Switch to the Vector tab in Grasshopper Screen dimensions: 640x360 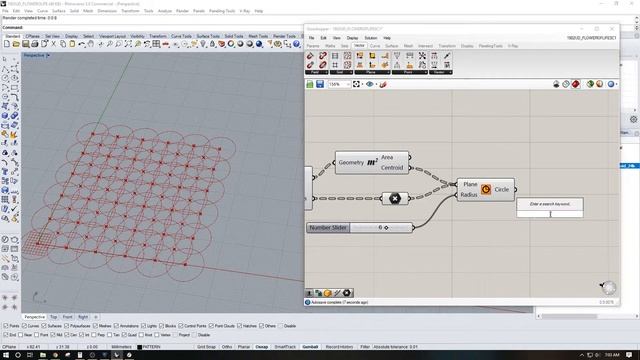point(359,46)
